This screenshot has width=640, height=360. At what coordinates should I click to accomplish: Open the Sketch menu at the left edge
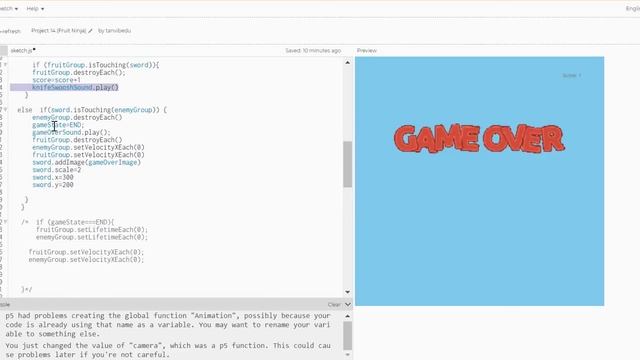(8, 9)
